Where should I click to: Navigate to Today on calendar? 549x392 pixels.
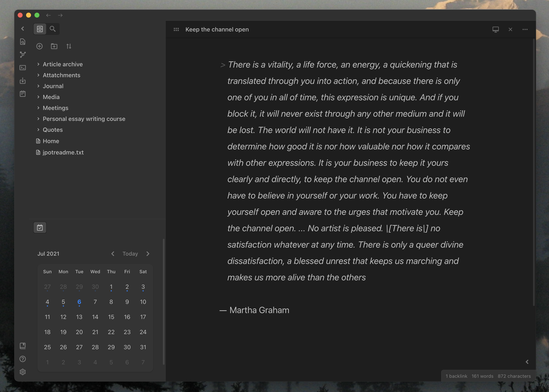[x=130, y=253]
